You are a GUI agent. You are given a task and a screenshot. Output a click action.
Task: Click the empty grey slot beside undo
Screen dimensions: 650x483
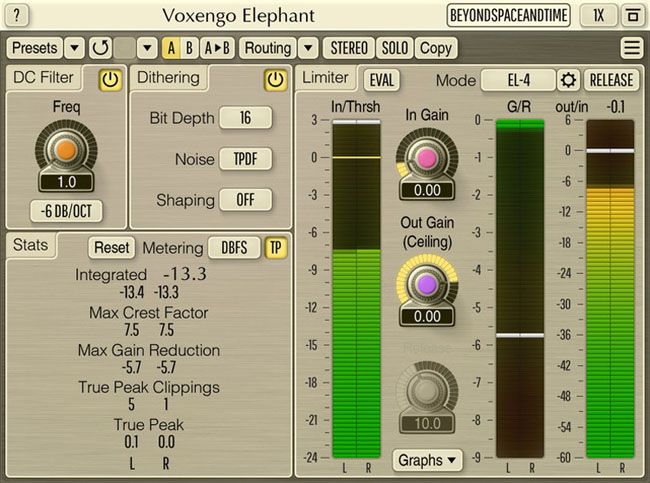point(124,48)
